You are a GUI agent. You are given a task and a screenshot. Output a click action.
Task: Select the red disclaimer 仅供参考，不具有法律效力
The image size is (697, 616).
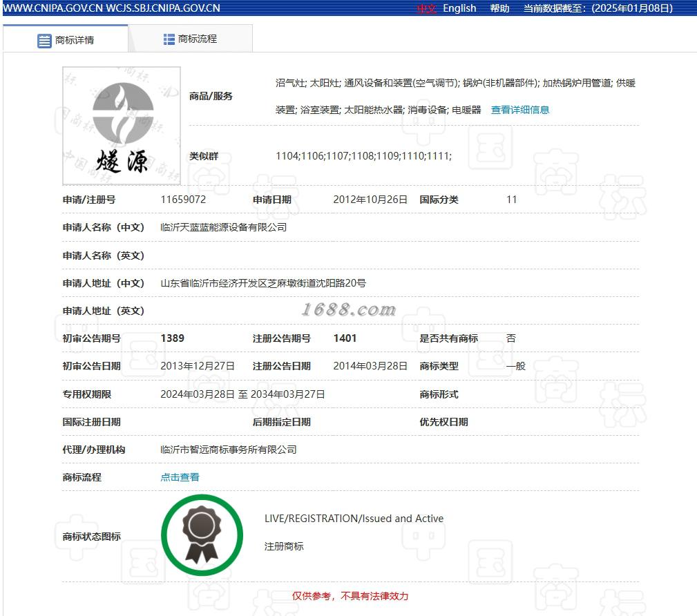tap(350, 596)
